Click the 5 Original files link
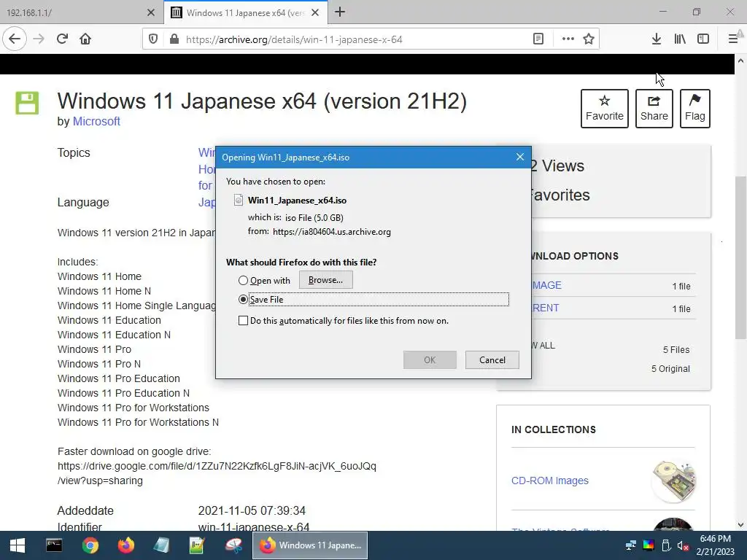747x560 pixels. click(670, 369)
